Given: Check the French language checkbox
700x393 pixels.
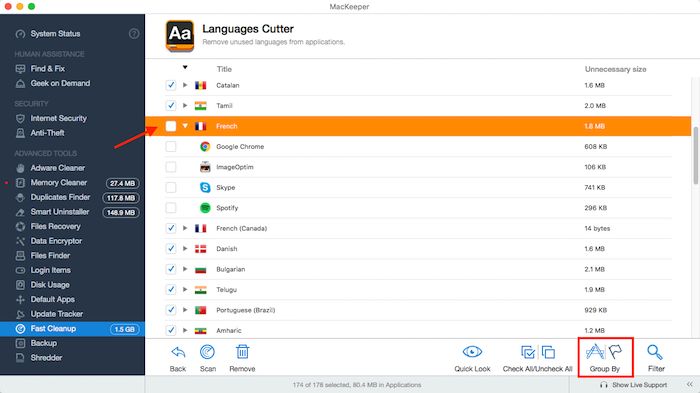Looking at the screenshot, I should point(171,126).
